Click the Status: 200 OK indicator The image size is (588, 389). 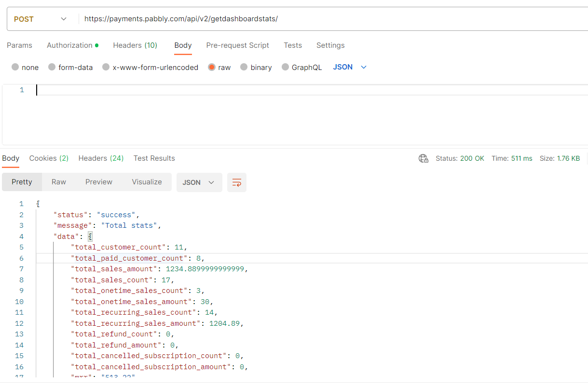tap(460, 158)
